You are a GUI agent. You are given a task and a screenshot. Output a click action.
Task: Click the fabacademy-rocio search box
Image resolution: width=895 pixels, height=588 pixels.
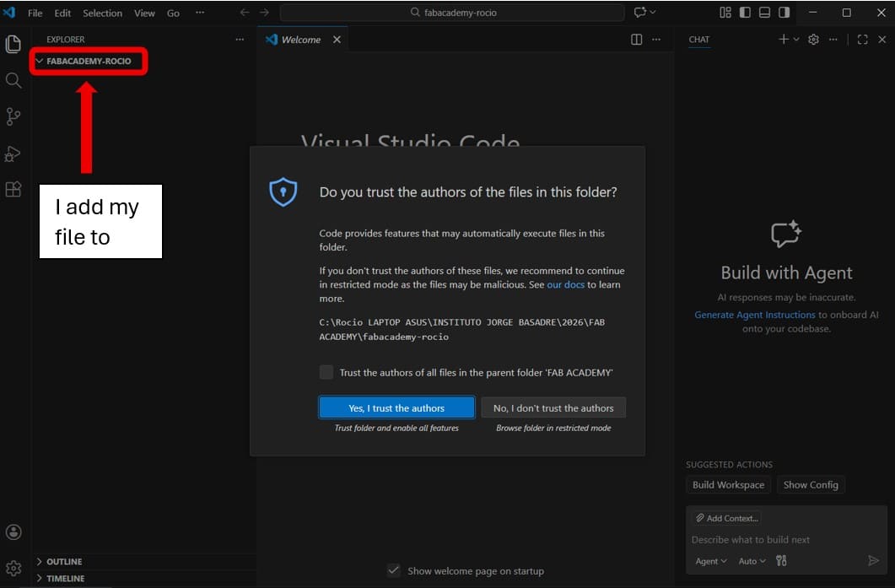click(x=453, y=12)
